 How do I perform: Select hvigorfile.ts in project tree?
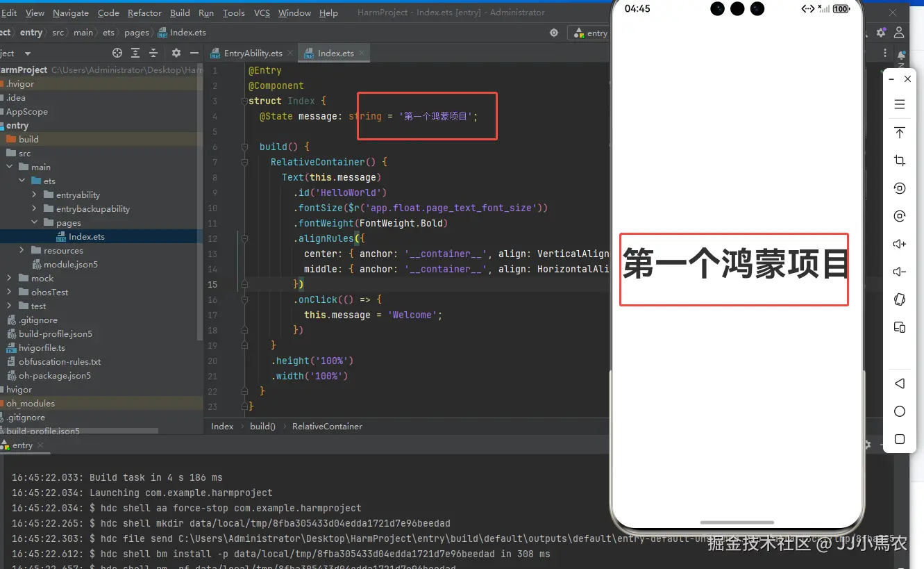[x=42, y=347]
